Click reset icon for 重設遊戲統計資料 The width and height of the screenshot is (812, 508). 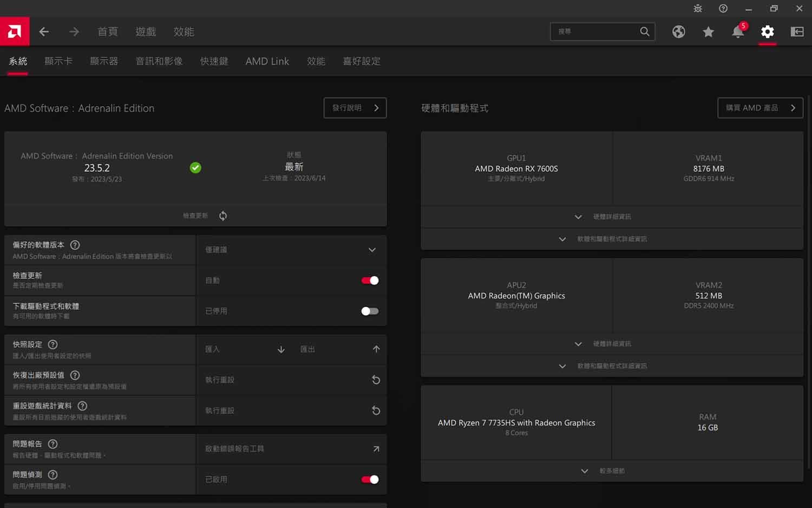point(376,411)
